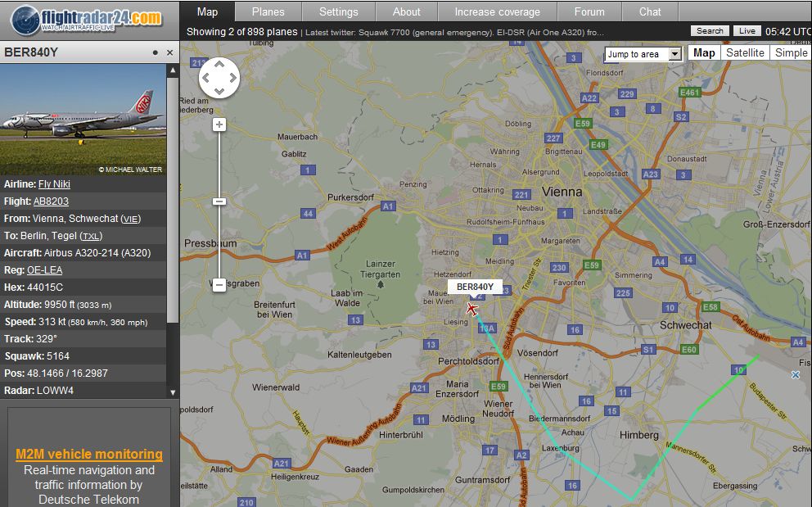Open the TXL airport link
The height and width of the screenshot is (507, 812).
click(x=91, y=236)
